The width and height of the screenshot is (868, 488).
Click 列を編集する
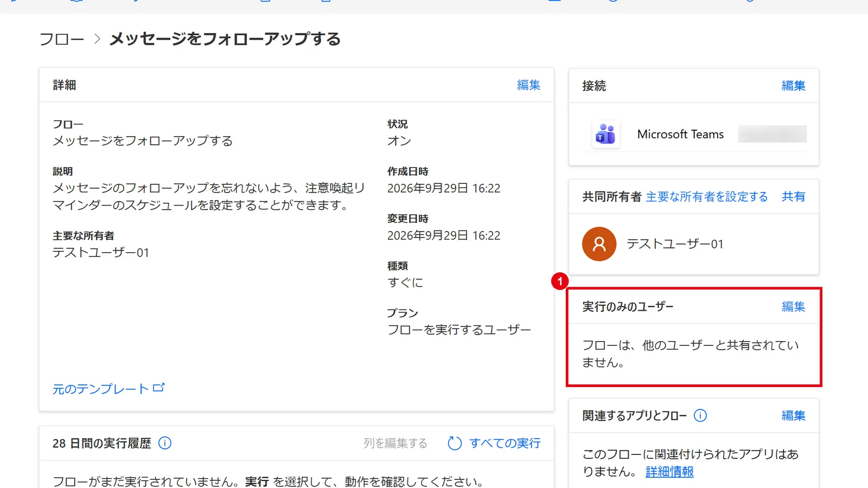click(x=395, y=444)
